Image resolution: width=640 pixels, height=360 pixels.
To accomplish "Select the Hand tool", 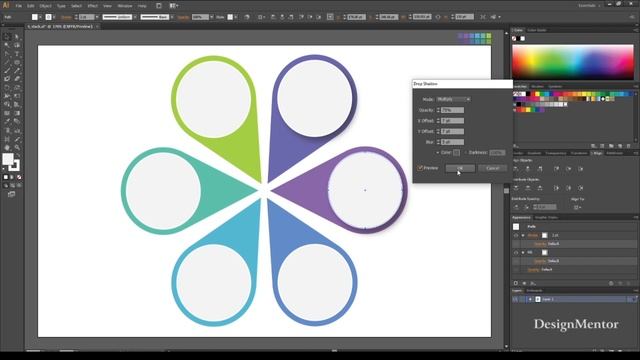I will [7, 147].
